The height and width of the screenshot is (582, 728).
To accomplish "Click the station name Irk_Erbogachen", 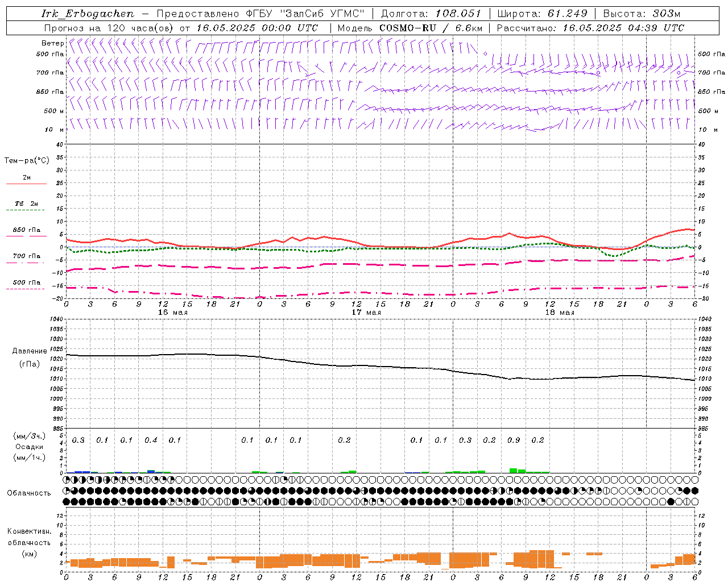I will (x=88, y=14).
